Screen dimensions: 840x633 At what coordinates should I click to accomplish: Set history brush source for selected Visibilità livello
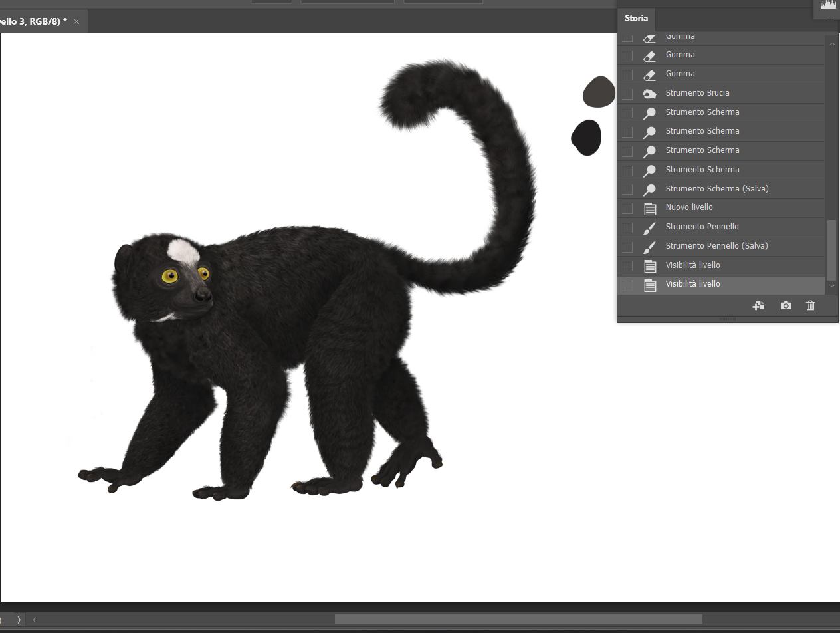click(x=627, y=285)
